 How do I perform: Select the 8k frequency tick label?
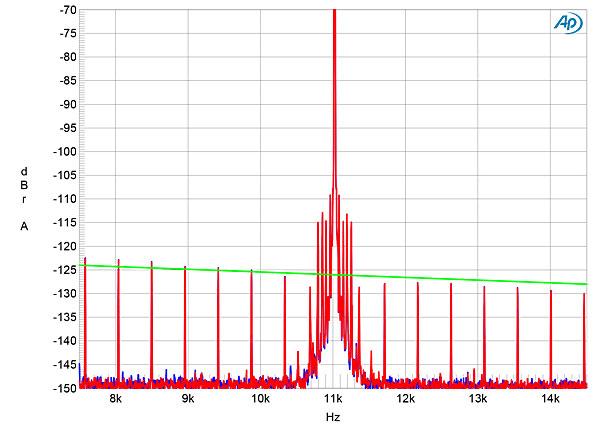116,400
